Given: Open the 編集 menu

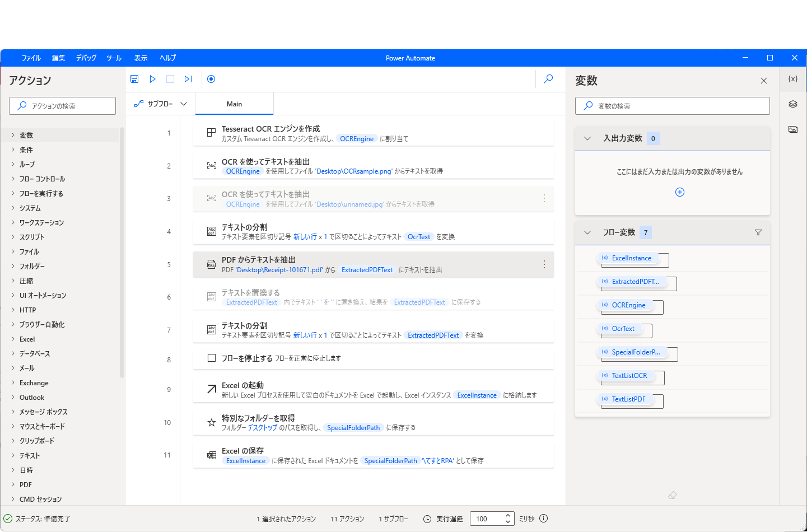Looking at the screenshot, I should 58,58.
